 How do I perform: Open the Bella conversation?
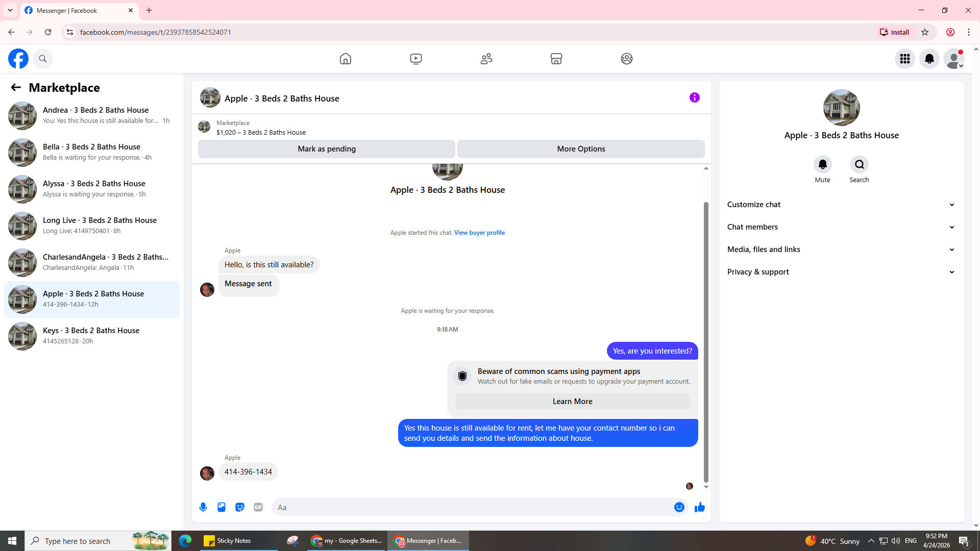[92, 152]
